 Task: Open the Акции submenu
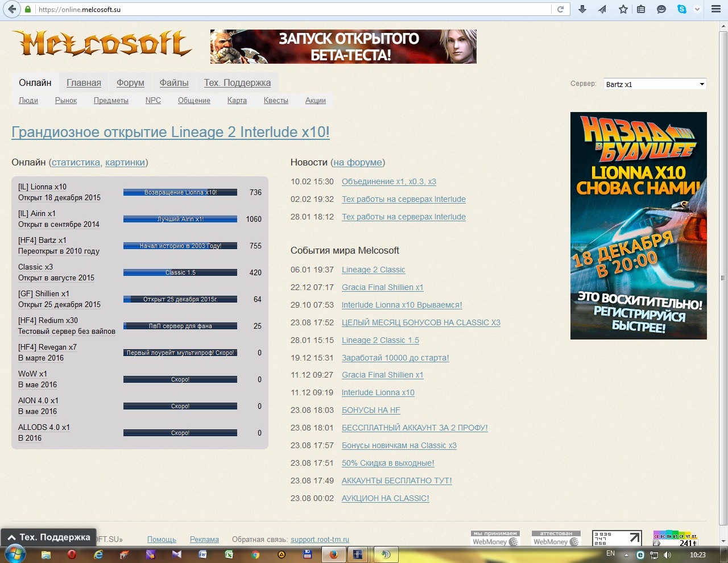click(x=316, y=101)
